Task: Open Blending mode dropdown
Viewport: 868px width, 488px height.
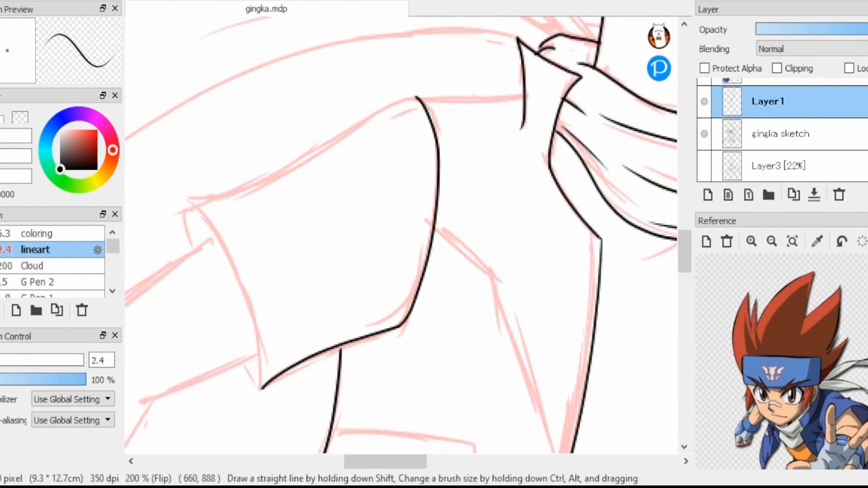Action: coord(811,49)
